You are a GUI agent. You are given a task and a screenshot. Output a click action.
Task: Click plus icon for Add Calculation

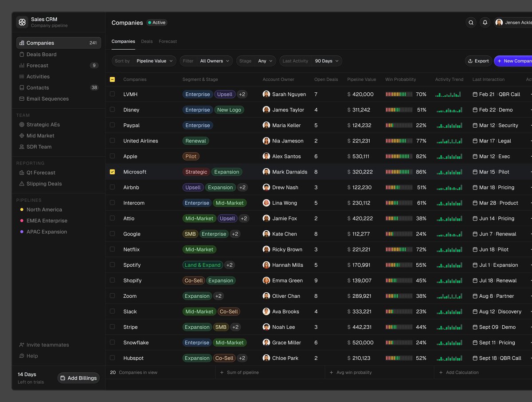click(441, 373)
